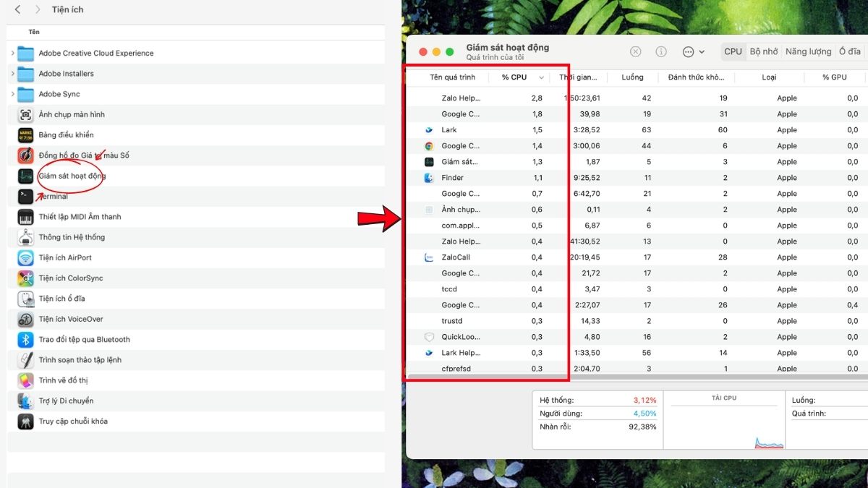This screenshot has width=868, height=488.
Task: Switch to the Bộ nhớ tab
Action: click(x=764, y=51)
